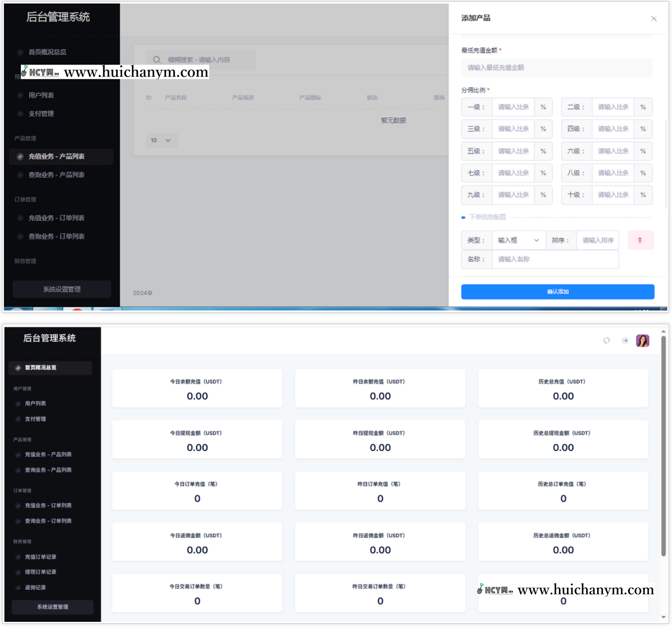Click the 一级 ratio input field

click(x=513, y=107)
